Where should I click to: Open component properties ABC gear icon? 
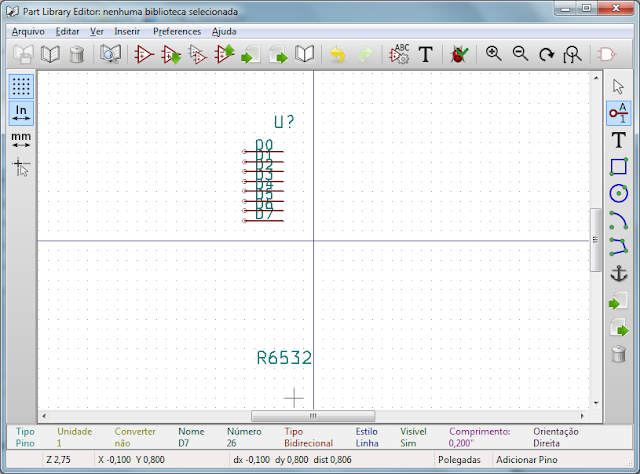399,54
